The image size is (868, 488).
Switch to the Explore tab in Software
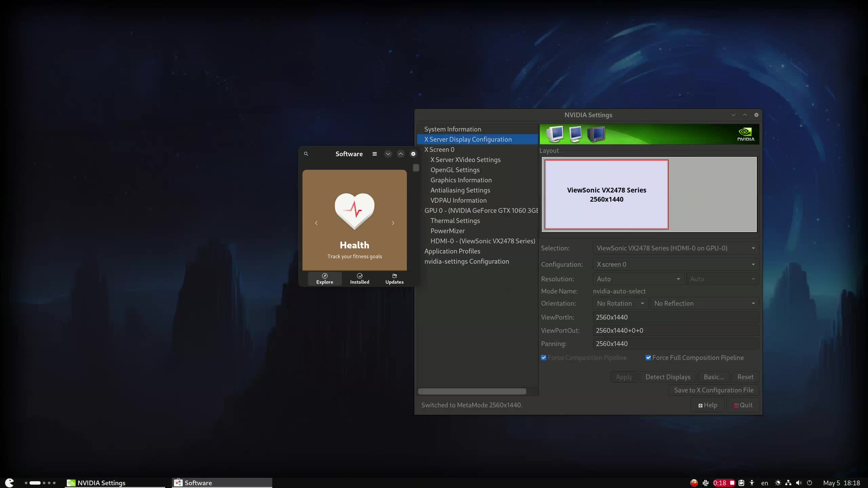[325, 279]
